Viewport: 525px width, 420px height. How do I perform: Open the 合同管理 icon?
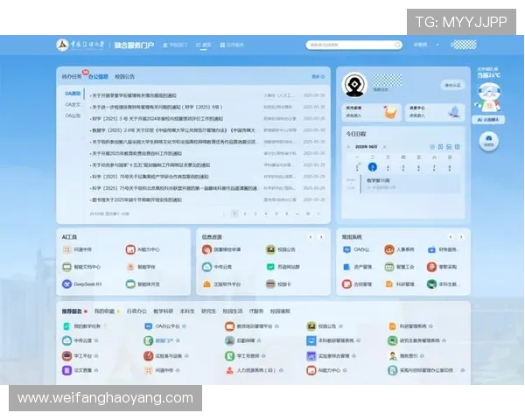(346, 284)
